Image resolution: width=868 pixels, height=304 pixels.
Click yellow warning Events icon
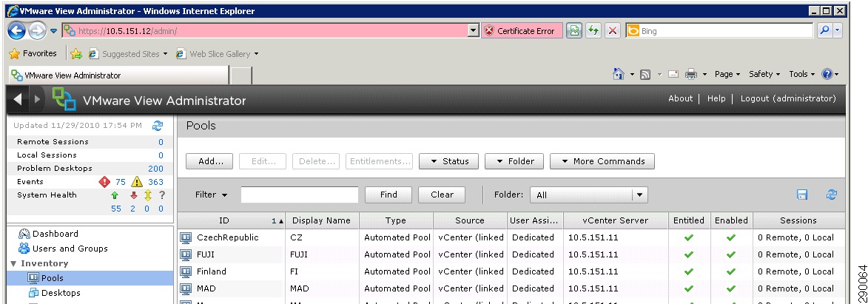[138, 182]
